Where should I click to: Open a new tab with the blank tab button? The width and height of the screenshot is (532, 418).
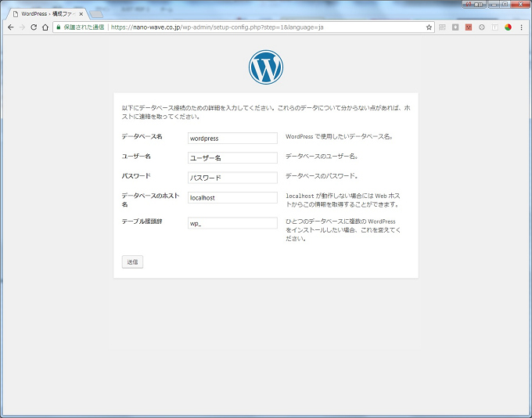click(x=96, y=14)
